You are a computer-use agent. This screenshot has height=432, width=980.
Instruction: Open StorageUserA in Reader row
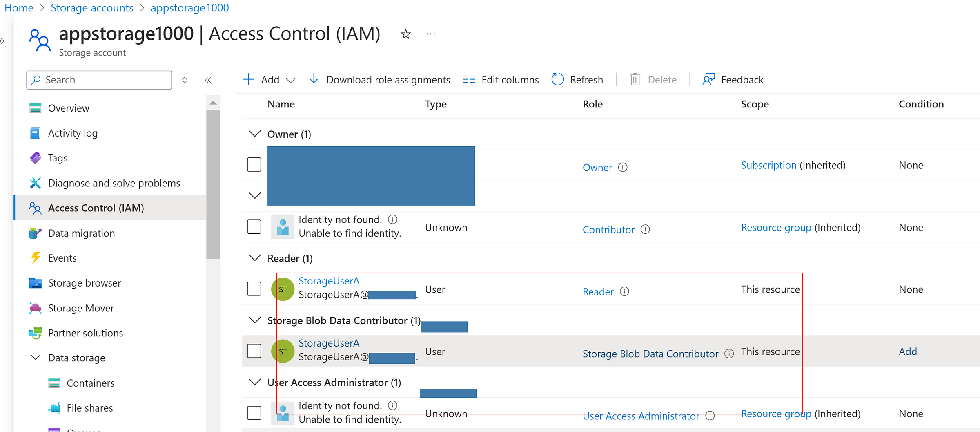[329, 281]
